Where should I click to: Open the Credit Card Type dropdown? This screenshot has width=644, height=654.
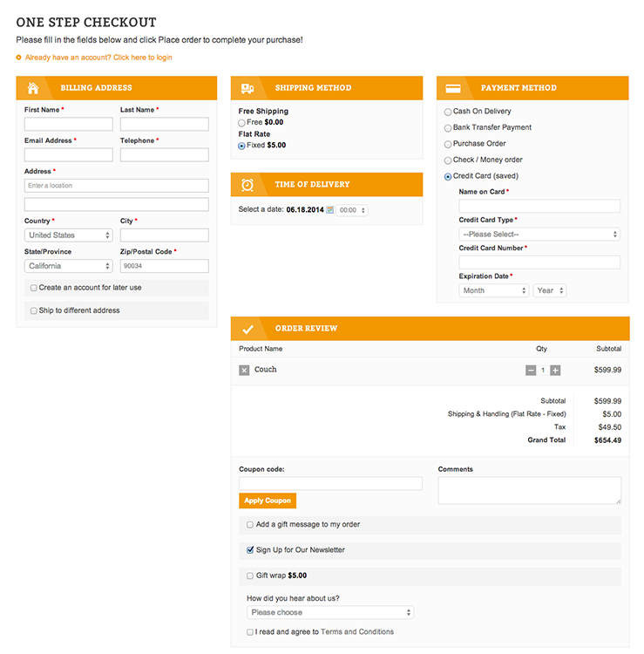click(x=539, y=235)
